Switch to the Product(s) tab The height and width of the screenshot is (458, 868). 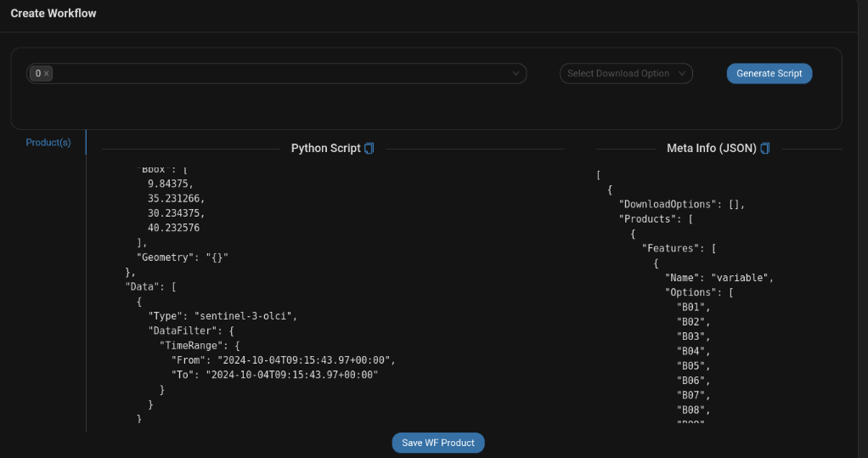pos(48,143)
